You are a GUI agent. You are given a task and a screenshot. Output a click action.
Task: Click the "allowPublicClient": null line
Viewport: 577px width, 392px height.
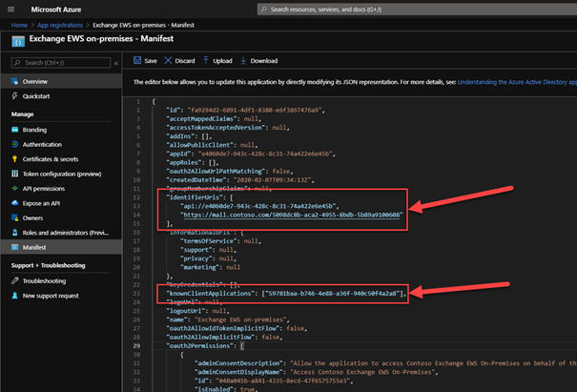click(x=212, y=145)
